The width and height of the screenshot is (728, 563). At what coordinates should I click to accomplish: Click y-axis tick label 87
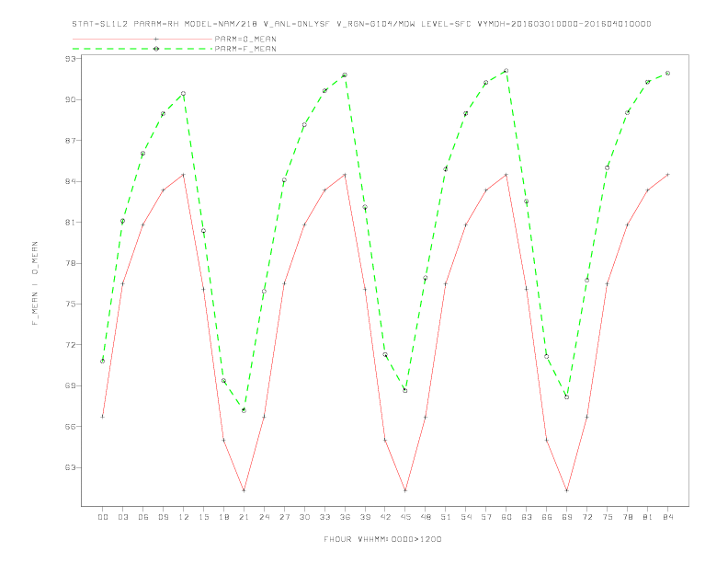[x=71, y=140]
